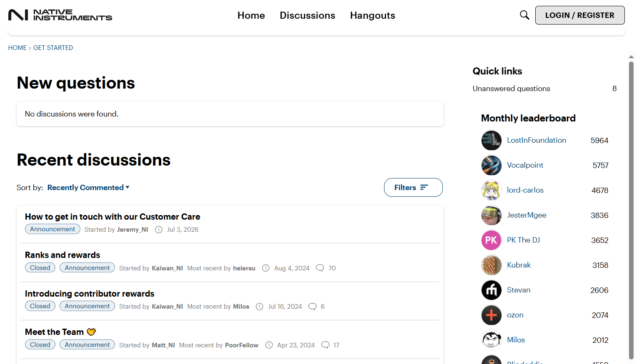Click clock icon beside Aug 4, 2024

(x=266, y=268)
